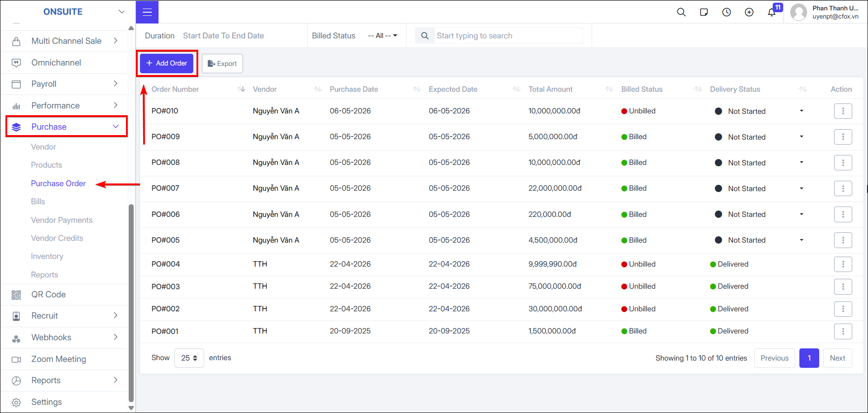Sort by Delivery Status column arrows
The height and width of the screenshot is (413, 868).
803,89
